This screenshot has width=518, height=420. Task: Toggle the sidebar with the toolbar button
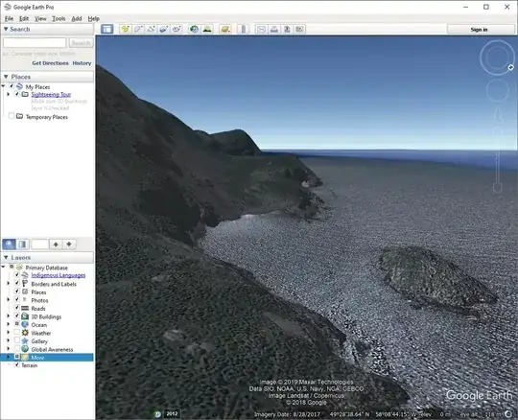[106, 29]
